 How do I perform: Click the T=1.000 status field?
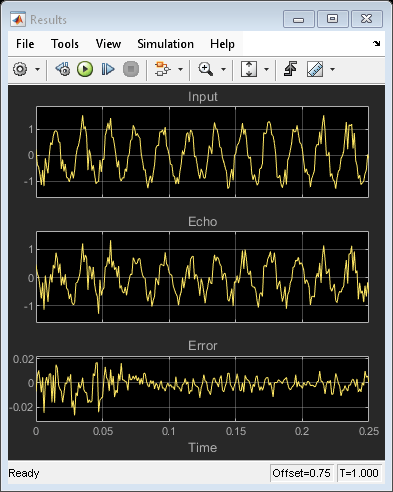coord(359,473)
